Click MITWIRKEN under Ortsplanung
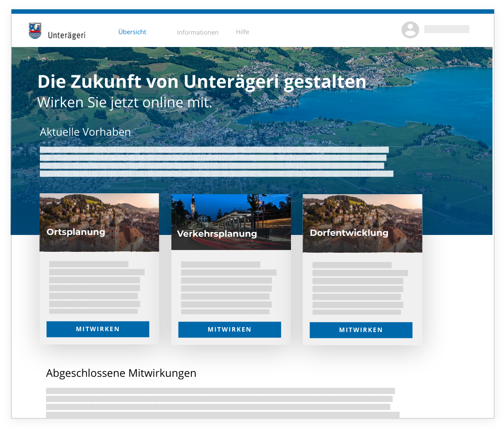 pos(97,329)
